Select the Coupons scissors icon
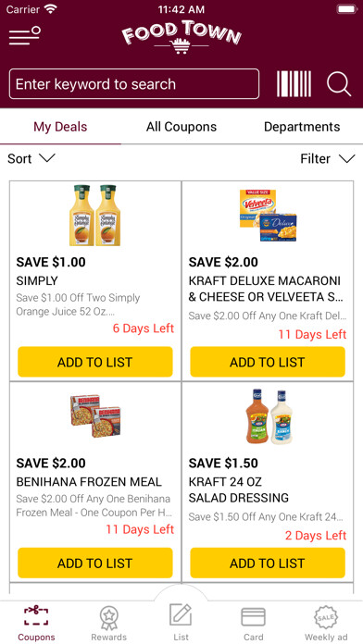The image size is (363, 644). pyautogui.click(x=36, y=615)
